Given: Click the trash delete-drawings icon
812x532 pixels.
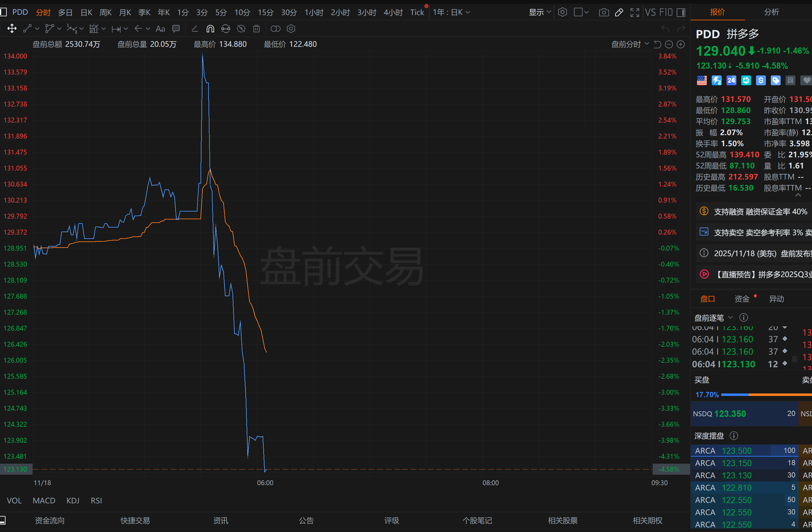Looking at the screenshot, I should (257, 29).
